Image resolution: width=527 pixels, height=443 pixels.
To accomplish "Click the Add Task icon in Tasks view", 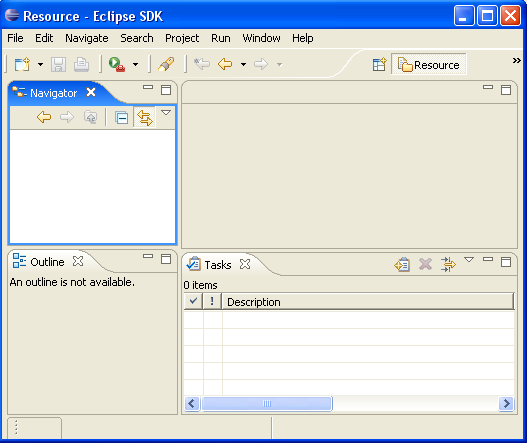I will (402, 265).
